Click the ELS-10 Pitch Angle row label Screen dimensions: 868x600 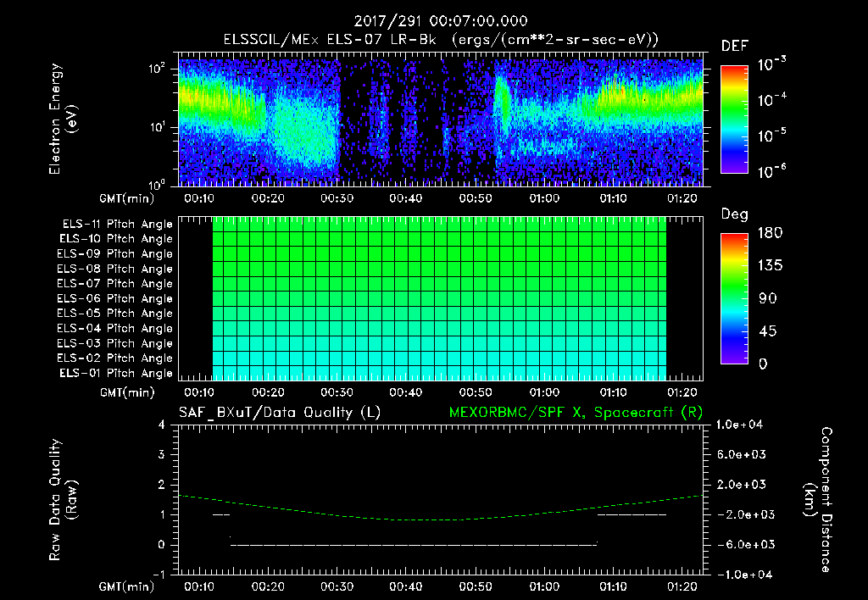pos(116,239)
